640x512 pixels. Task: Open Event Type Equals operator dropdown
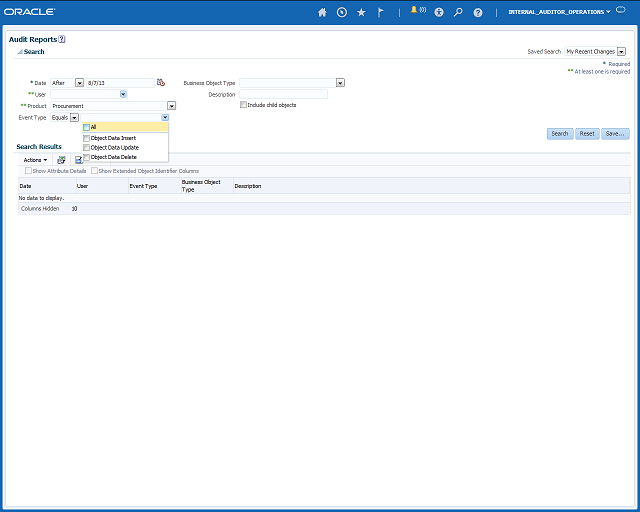click(x=74, y=118)
